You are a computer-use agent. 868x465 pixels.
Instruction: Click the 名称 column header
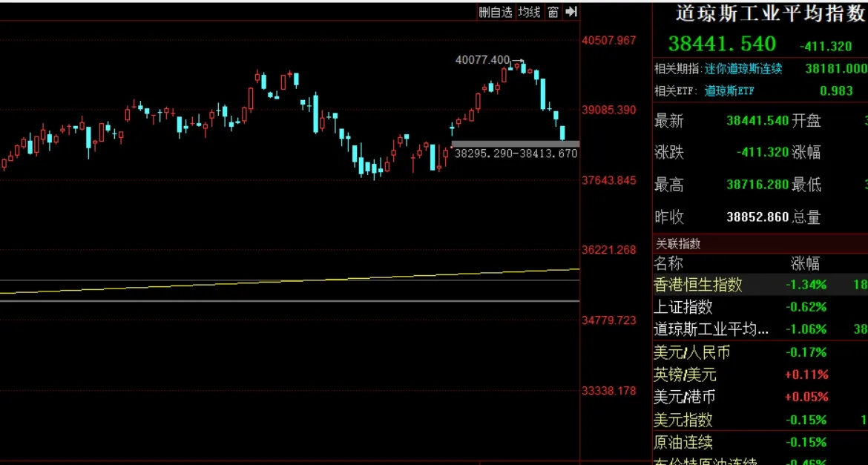pyautogui.click(x=668, y=263)
